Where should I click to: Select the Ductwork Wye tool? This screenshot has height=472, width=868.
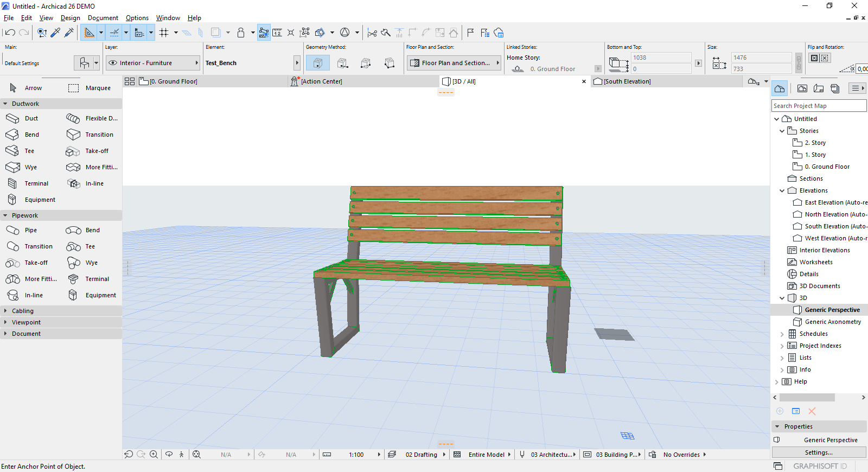point(22,167)
